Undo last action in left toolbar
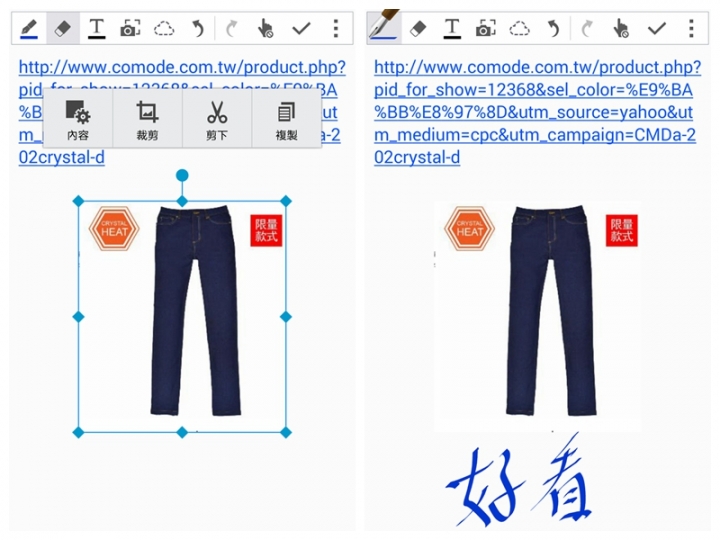The width and height of the screenshot is (720, 540). [197, 28]
